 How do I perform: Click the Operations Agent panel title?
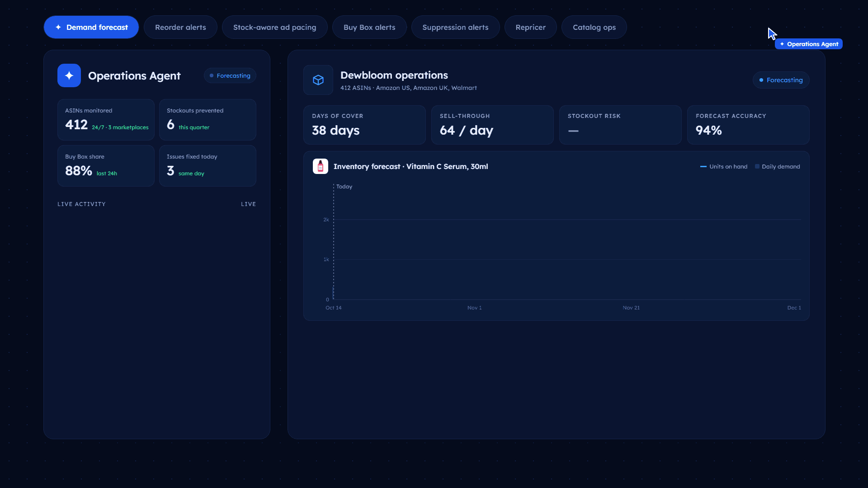(134, 75)
